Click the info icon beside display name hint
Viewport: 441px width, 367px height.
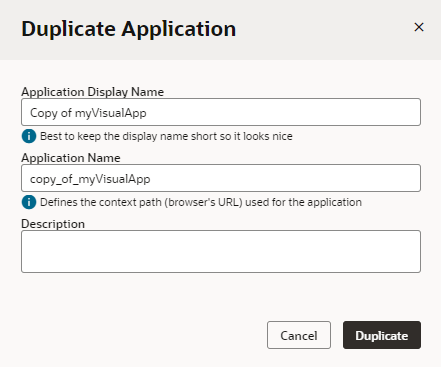29,136
